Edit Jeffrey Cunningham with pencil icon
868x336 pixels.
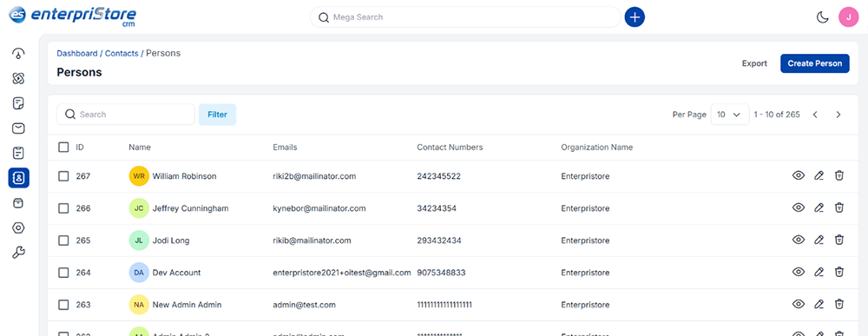coord(819,208)
